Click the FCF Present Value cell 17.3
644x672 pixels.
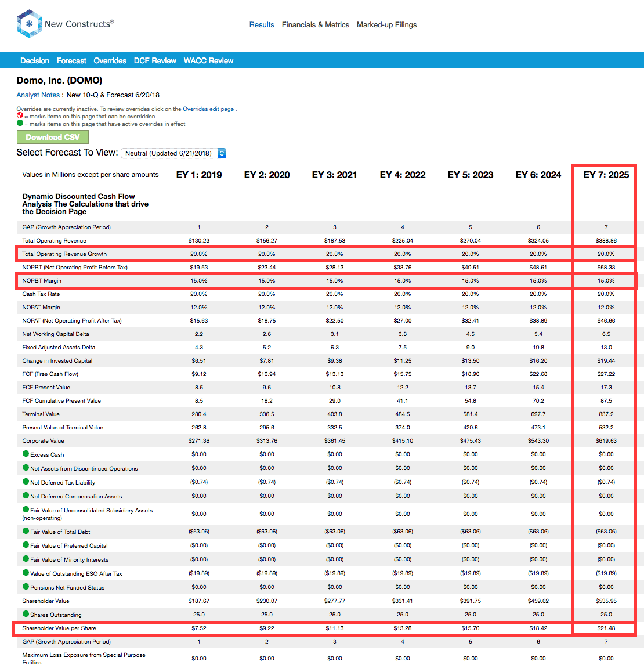coord(606,388)
